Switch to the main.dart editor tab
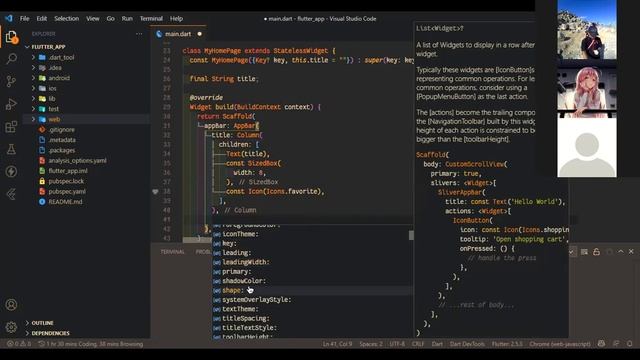Image resolution: width=640 pixels, height=360 pixels. [178, 34]
